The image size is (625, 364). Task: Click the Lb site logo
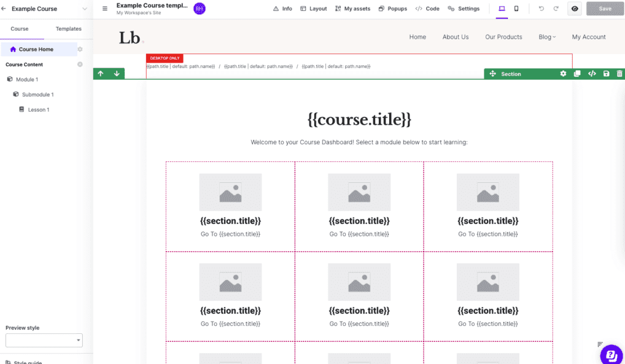[130, 38]
